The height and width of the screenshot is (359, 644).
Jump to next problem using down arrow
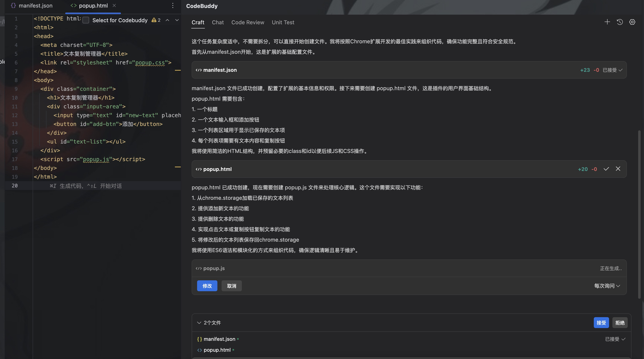[x=177, y=20]
